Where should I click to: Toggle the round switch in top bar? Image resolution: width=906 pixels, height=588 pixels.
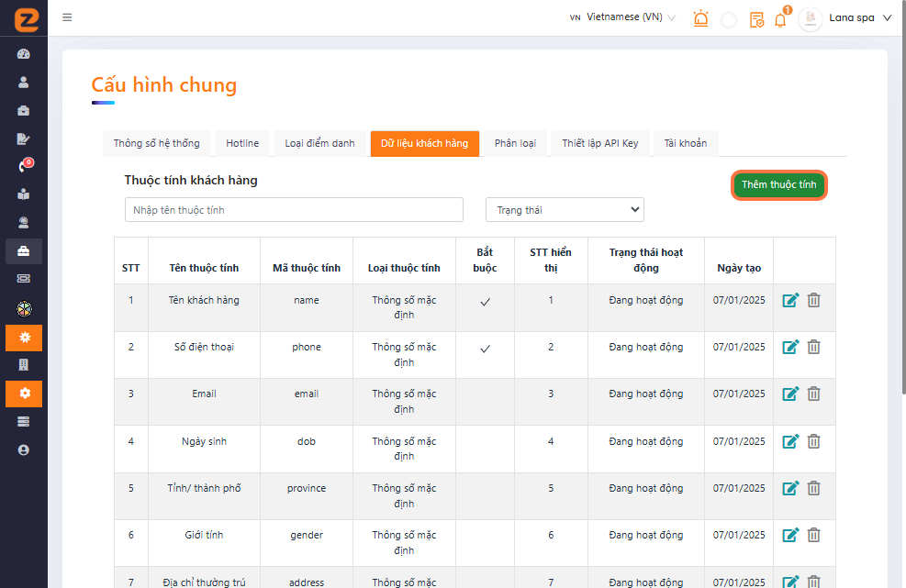pyautogui.click(x=729, y=19)
